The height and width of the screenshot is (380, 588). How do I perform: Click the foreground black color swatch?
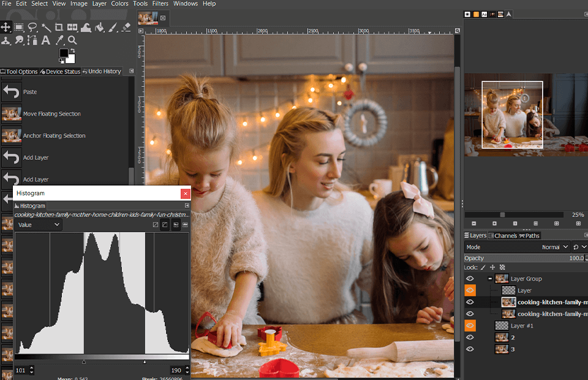point(64,53)
